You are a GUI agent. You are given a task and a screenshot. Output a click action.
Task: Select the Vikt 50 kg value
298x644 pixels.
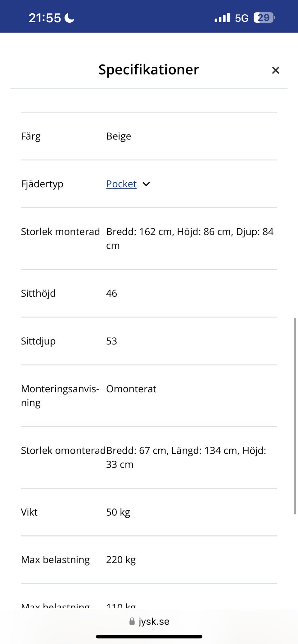pos(118,512)
